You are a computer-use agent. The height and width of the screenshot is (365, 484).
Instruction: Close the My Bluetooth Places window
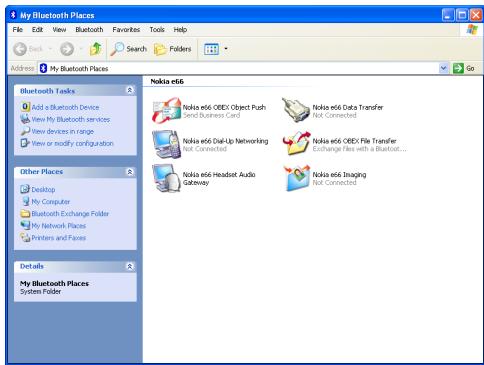click(x=476, y=15)
